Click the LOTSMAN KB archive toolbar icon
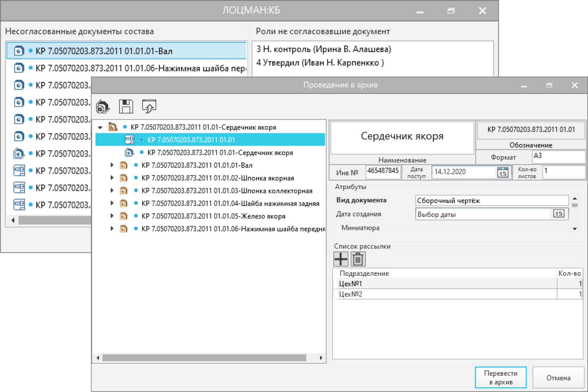The height and width of the screenshot is (392, 588). coord(103,106)
